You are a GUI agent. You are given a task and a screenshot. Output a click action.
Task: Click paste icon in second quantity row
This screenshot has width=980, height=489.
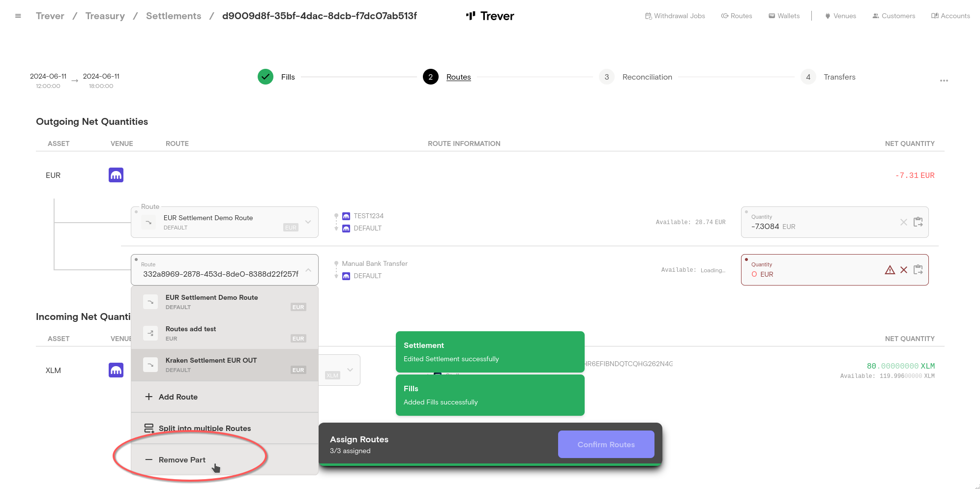coord(918,270)
